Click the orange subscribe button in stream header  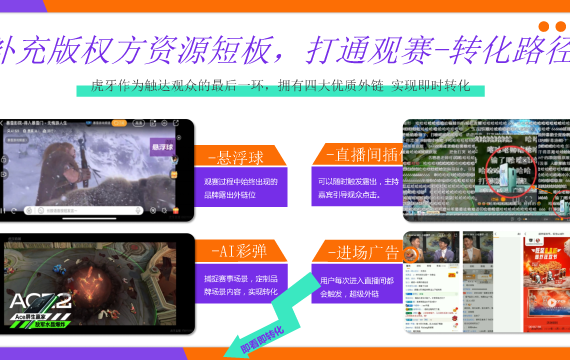119,123
